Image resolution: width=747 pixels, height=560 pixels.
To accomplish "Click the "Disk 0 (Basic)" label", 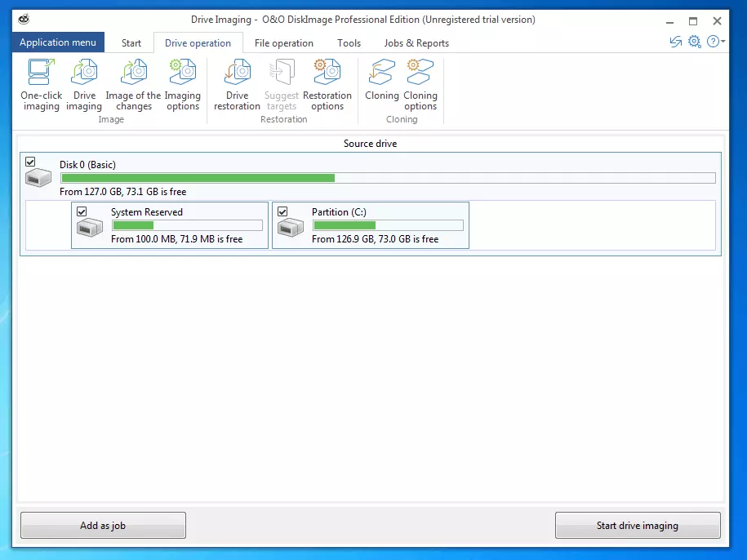I will point(87,165).
